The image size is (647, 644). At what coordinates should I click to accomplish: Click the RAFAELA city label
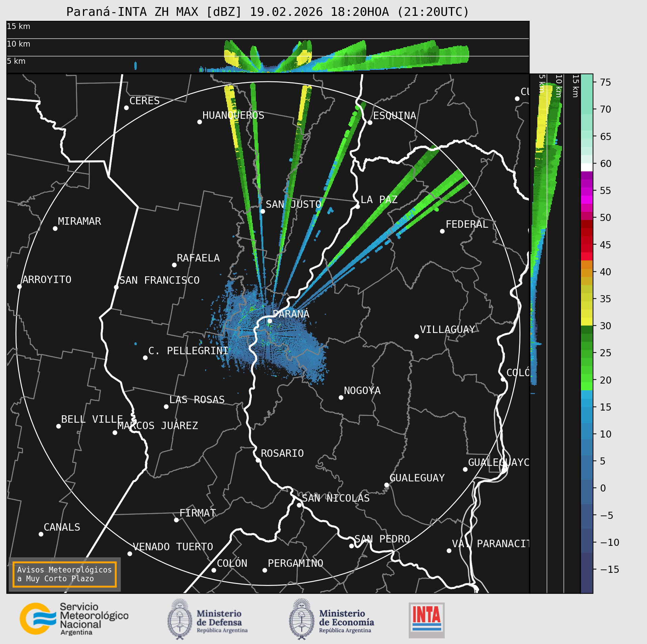point(198,258)
